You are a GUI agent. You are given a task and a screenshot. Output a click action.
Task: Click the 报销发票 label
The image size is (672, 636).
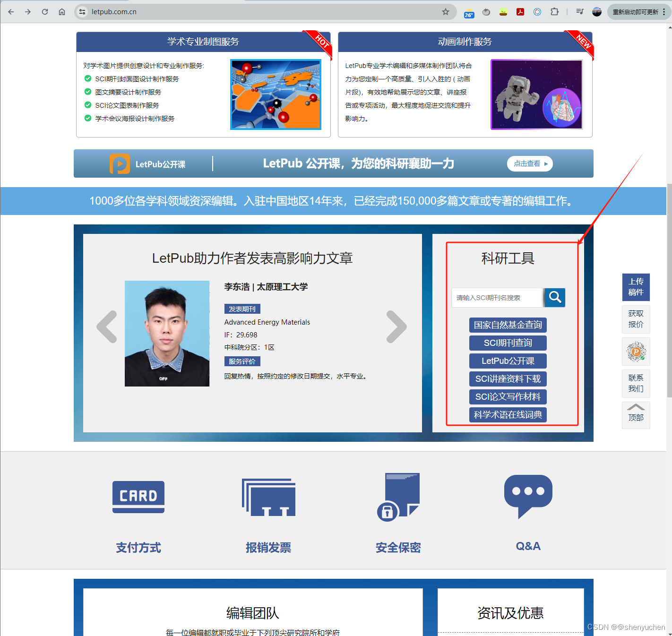coord(268,548)
